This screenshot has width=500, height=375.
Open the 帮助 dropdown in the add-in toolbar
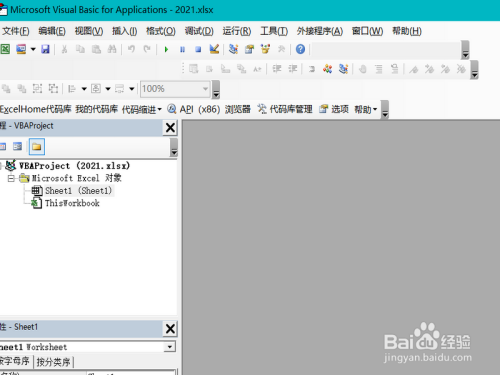click(366, 109)
